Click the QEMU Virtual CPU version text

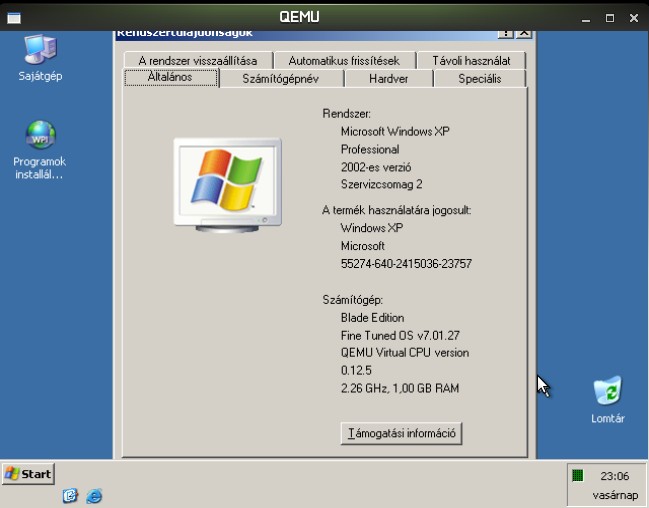(404, 353)
